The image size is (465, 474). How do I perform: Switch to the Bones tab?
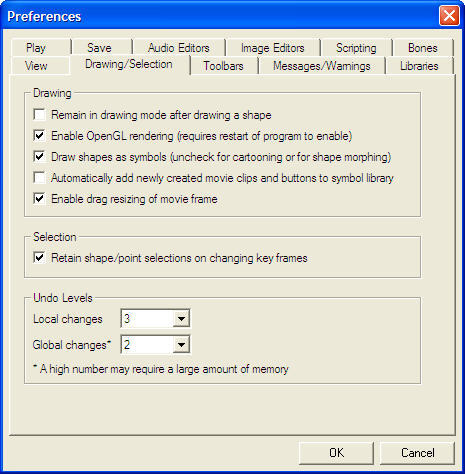click(x=423, y=48)
